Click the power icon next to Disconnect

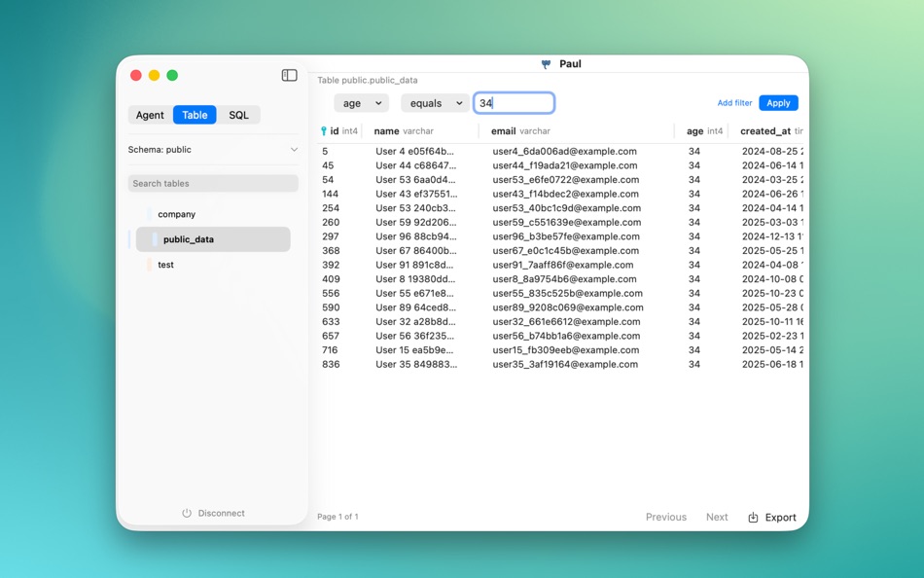187,513
